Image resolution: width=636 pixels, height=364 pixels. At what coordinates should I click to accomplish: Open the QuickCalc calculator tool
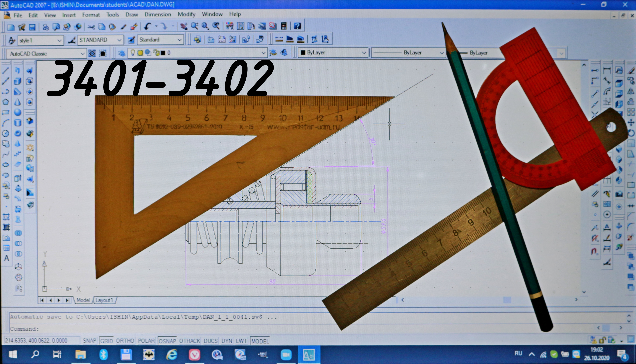pos(284,26)
